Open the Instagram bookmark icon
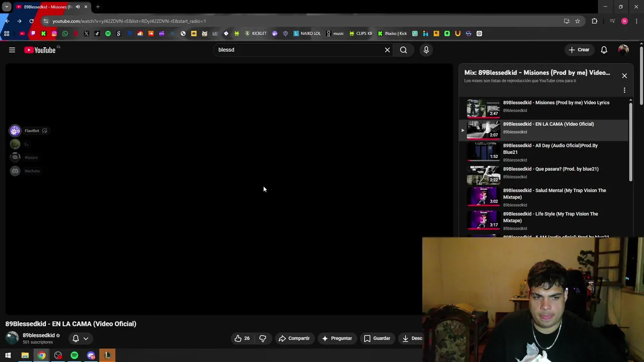 click(54, 34)
